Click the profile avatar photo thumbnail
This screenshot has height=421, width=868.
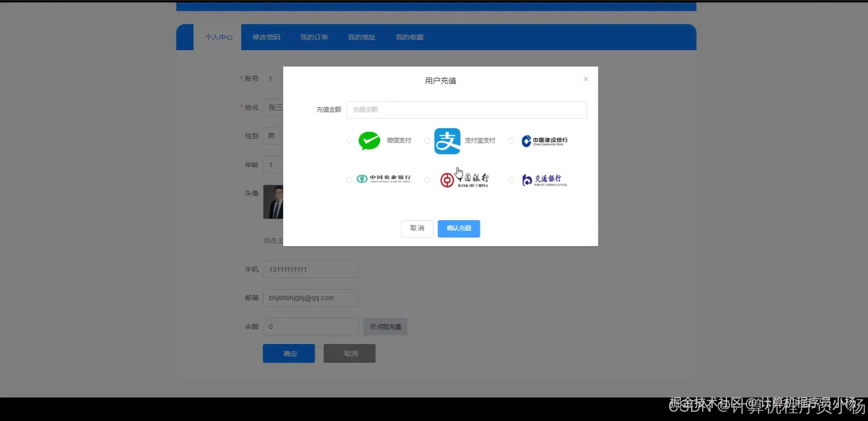[273, 202]
